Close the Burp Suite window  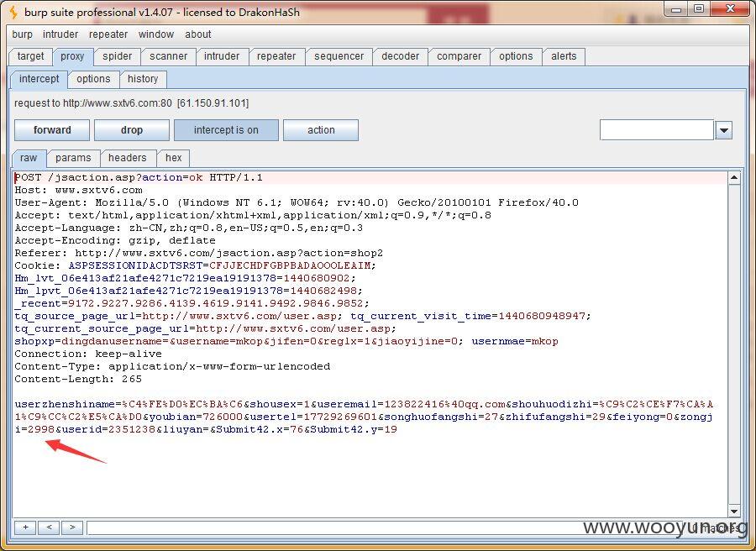[x=730, y=9]
